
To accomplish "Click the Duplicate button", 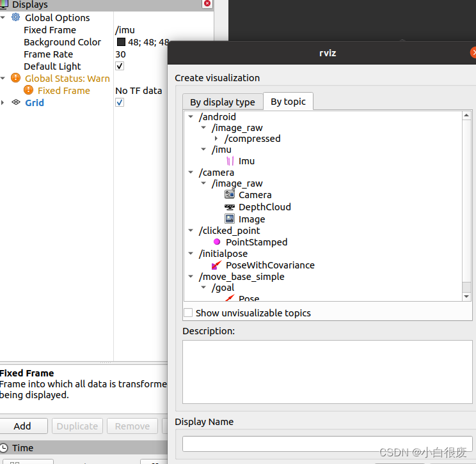I will click(x=77, y=426).
